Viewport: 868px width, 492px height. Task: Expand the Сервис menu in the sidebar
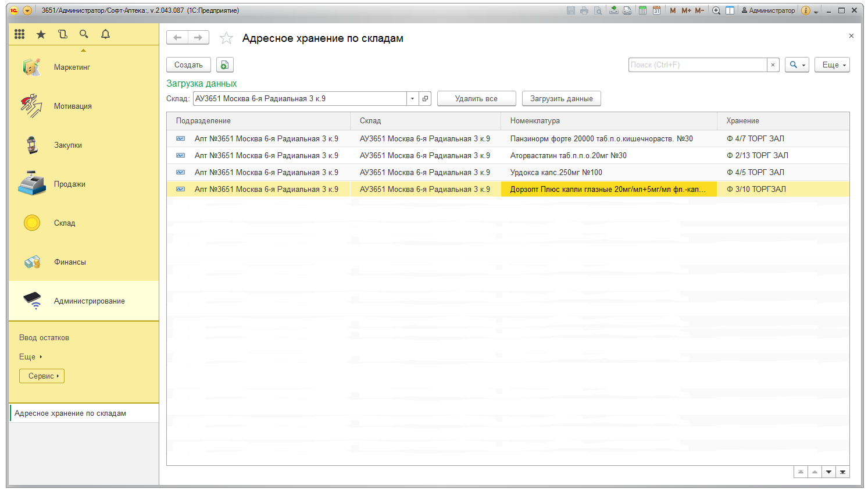42,376
